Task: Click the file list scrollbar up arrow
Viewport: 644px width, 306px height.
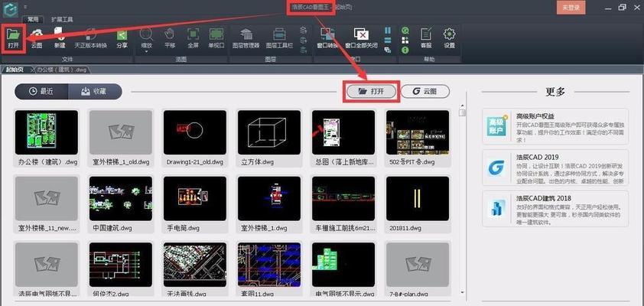Action: (x=463, y=106)
